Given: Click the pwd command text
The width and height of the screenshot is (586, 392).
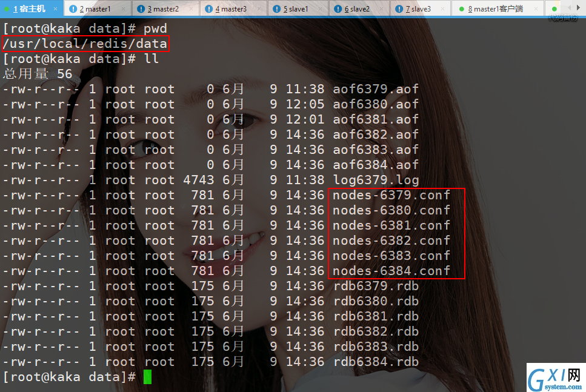Looking at the screenshot, I should [156, 29].
